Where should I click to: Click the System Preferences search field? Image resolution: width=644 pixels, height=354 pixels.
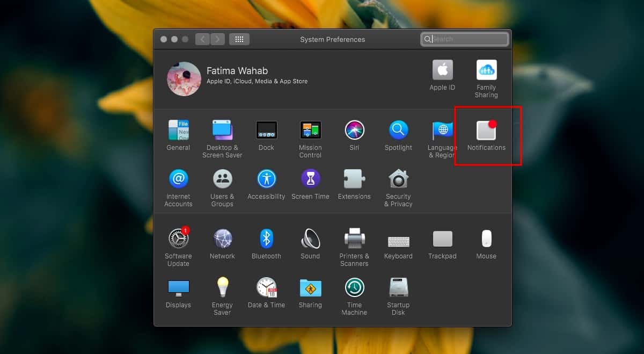click(x=465, y=39)
